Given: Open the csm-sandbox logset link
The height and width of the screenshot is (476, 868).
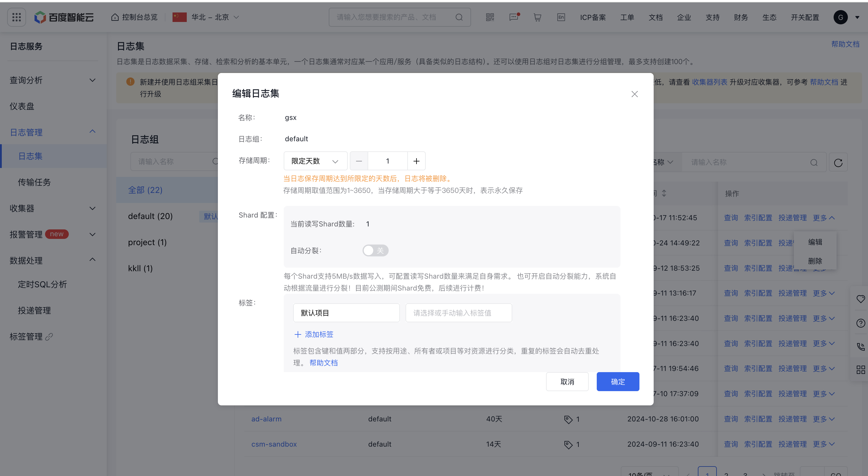Looking at the screenshot, I should (x=274, y=444).
